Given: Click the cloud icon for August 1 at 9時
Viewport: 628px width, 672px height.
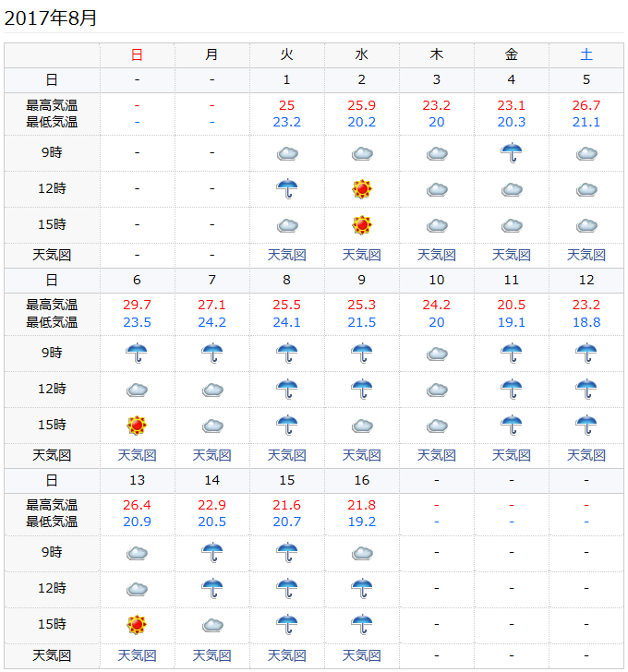Looking at the screenshot, I should point(287,153).
